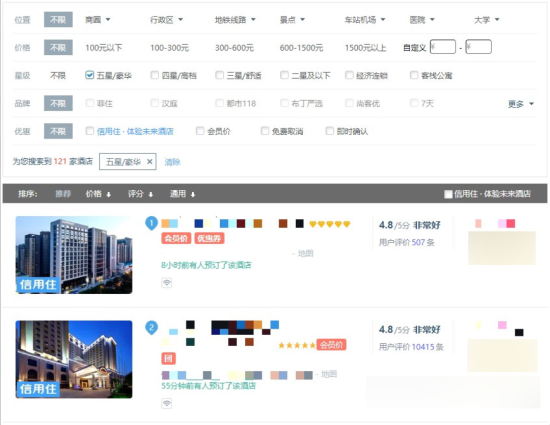550x425 pixels.
Task: Open the 地铁线路 dropdown
Action: click(x=235, y=20)
